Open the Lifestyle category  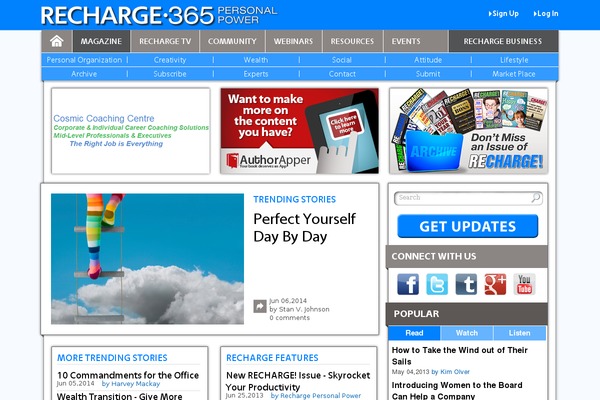(x=514, y=60)
